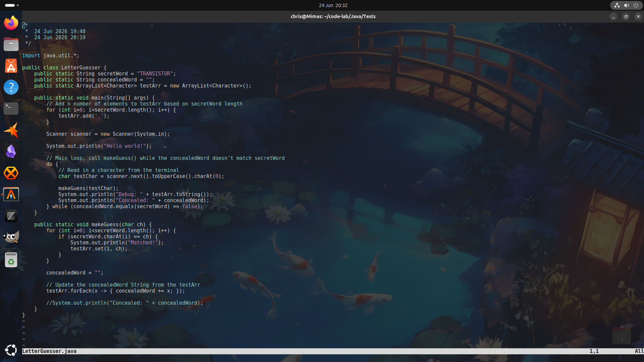The width and height of the screenshot is (644, 362).
Task: Open the Help question mark icon
Action: coord(11,87)
